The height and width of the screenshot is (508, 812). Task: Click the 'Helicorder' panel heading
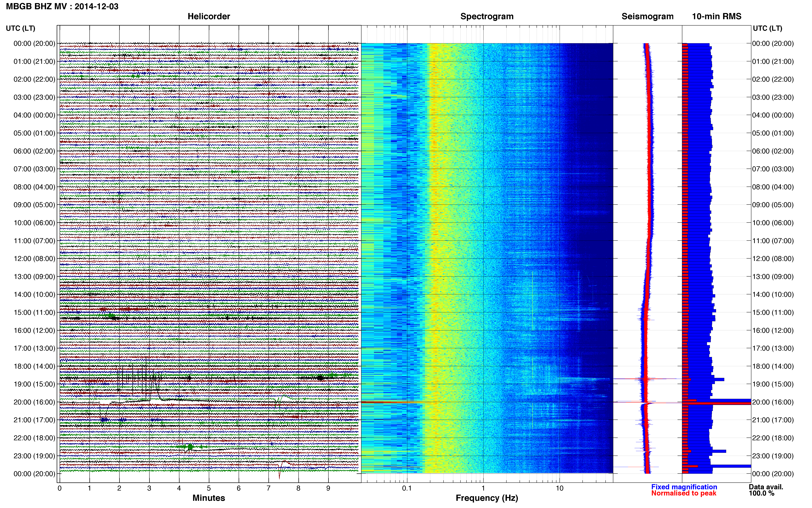tap(209, 16)
